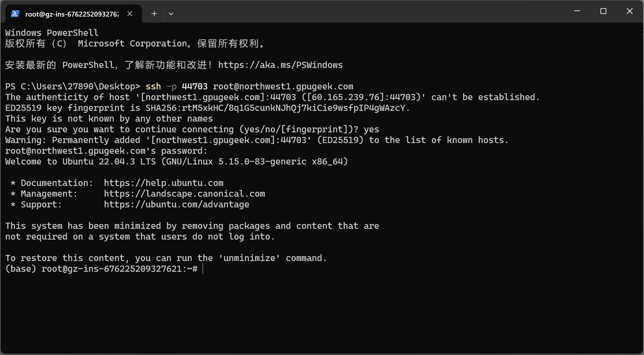The height and width of the screenshot is (355, 644).
Task: Click the SHA256 fingerprint text line
Action: 208,108
